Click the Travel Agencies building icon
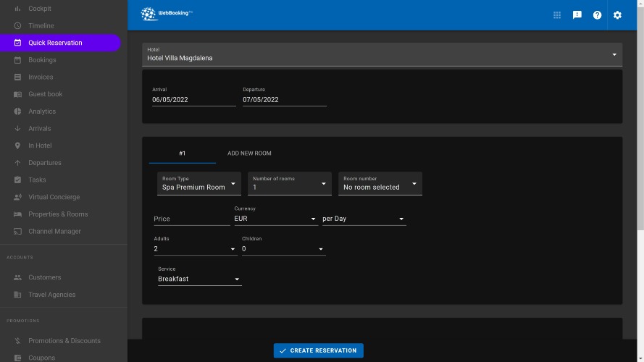The height and width of the screenshot is (362, 644). click(x=17, y=295)
